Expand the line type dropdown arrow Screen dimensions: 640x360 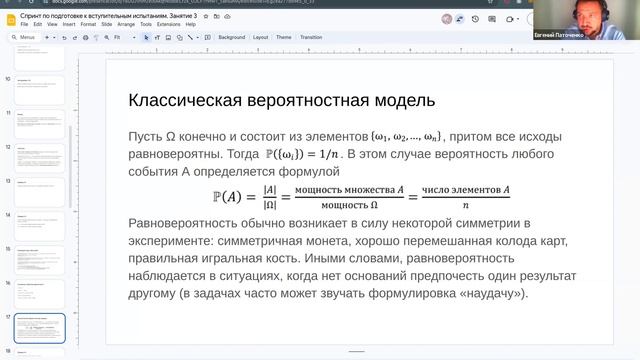tap(198, 37)
